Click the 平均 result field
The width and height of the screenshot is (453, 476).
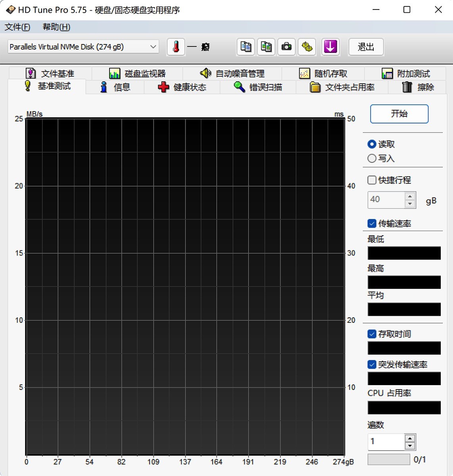point(404,309)
